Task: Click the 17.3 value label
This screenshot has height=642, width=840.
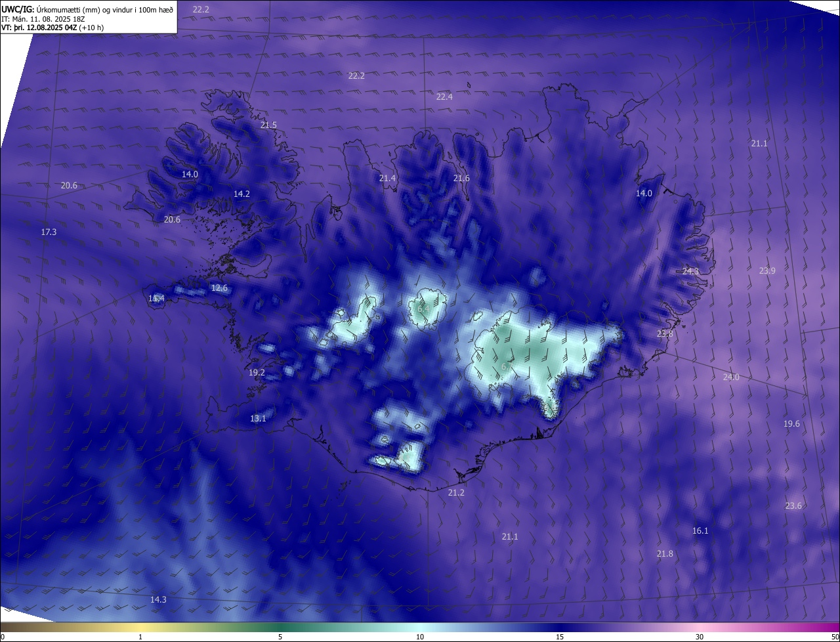Action: point(49,232)
